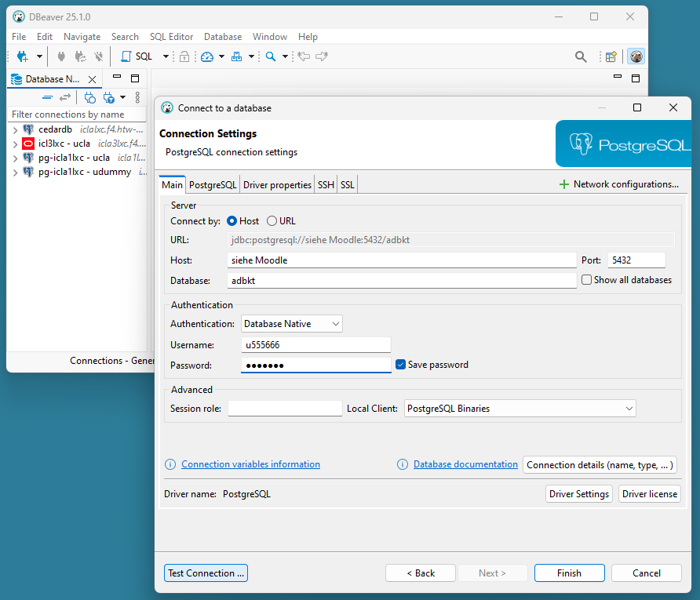Select Connect by Host radio button
Image resolution: width=700 pixels, height=600 pixels.
click(232, 221)
